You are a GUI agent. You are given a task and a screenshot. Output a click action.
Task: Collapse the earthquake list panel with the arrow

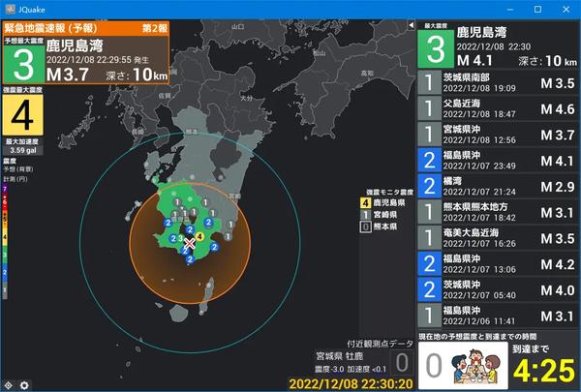(412, 25)
